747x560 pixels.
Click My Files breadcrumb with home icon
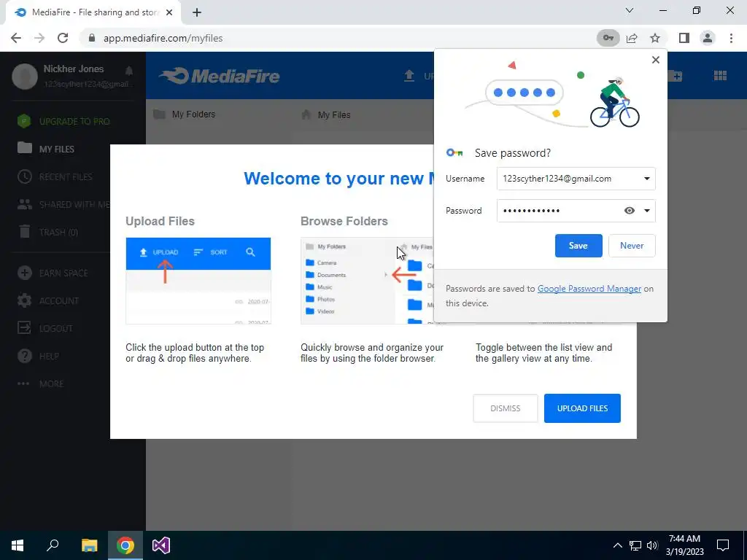[326, 114]
